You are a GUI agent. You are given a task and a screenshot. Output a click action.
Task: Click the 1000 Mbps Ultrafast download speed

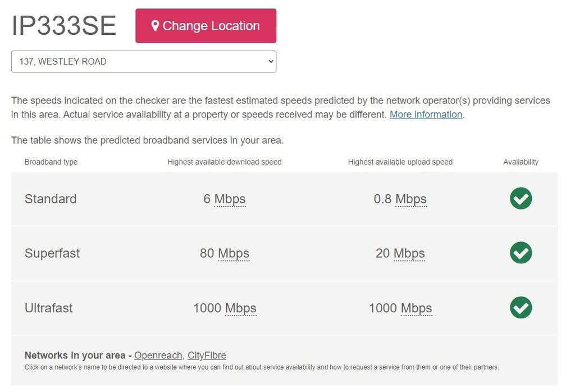(x=225, y=308)
